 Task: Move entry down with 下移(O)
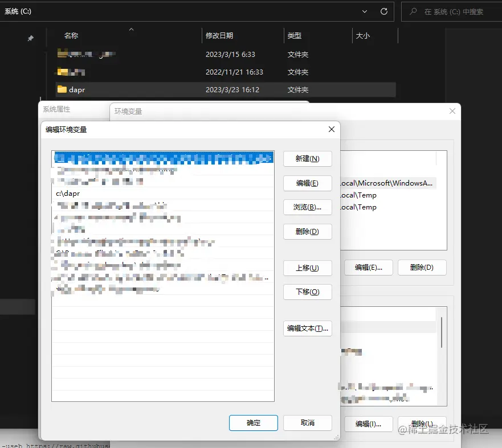(307, 292)
